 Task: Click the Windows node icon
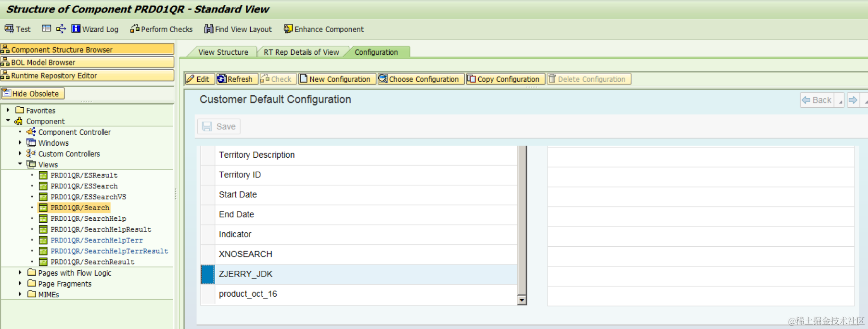click(31, 142)
